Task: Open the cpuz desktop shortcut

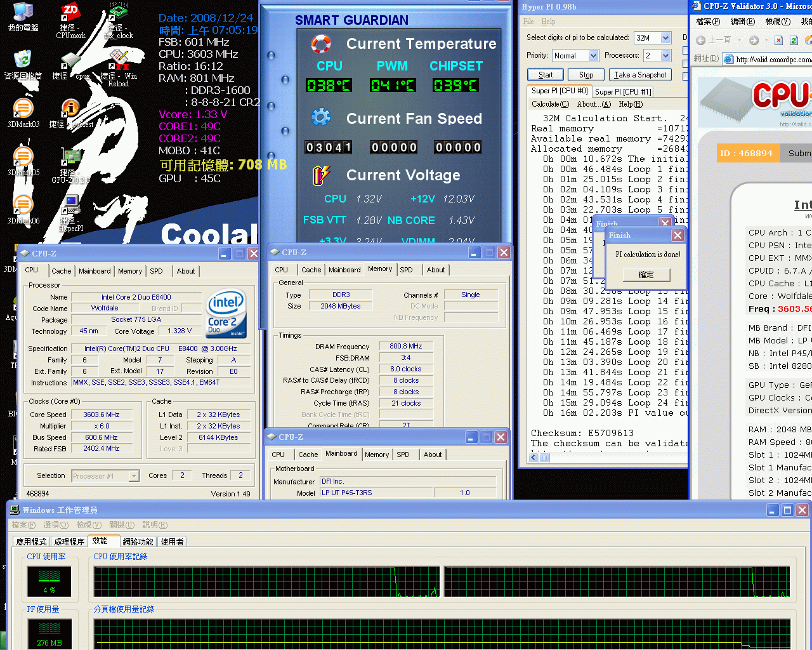Action: (70, 60)
